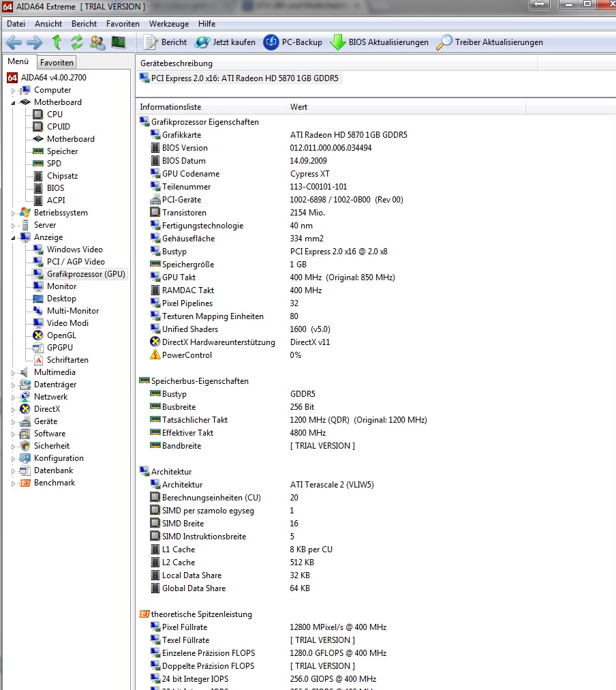
Task: Click the Konfiguration tree icon
Action: [x=25, y=458]
